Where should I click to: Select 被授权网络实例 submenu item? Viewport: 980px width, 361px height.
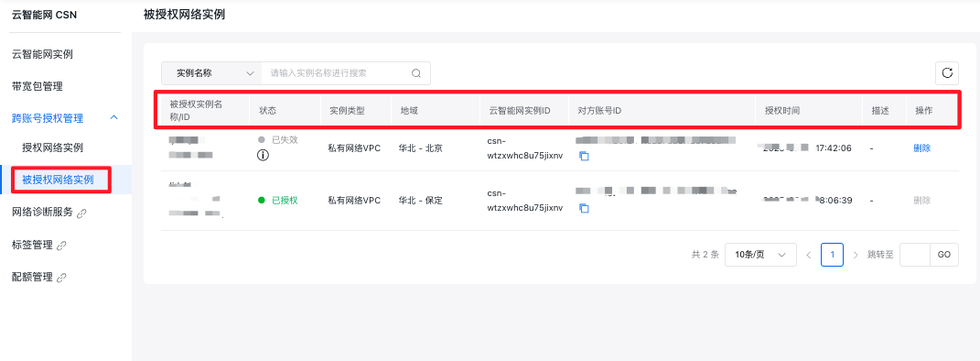click(x=58, y=180)
